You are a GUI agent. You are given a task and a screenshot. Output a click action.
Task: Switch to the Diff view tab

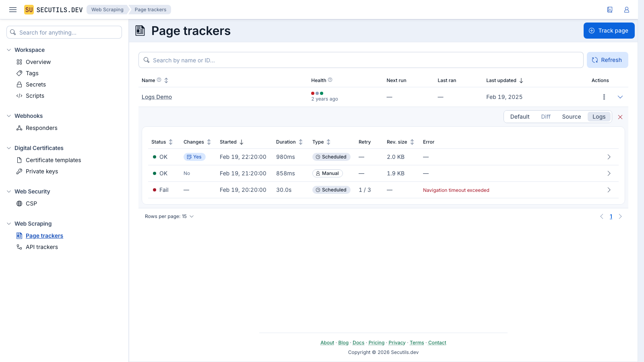pos(546,117)
